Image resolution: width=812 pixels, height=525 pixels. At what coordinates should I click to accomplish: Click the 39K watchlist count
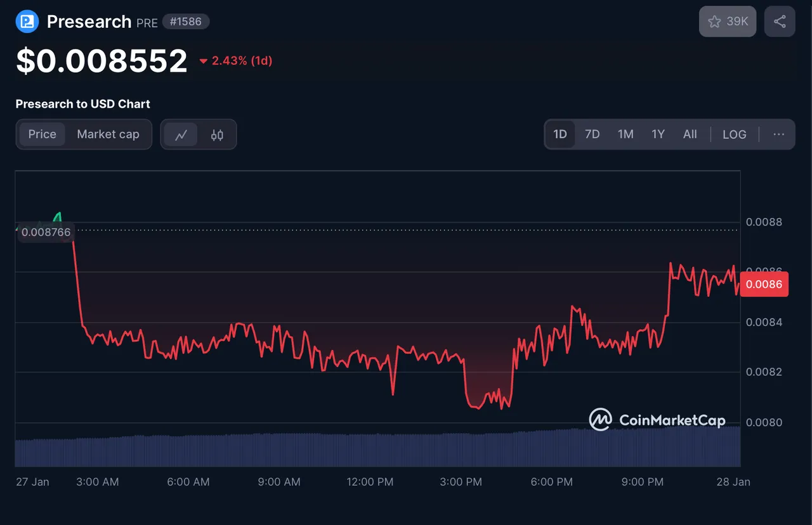tap(737, 22)
